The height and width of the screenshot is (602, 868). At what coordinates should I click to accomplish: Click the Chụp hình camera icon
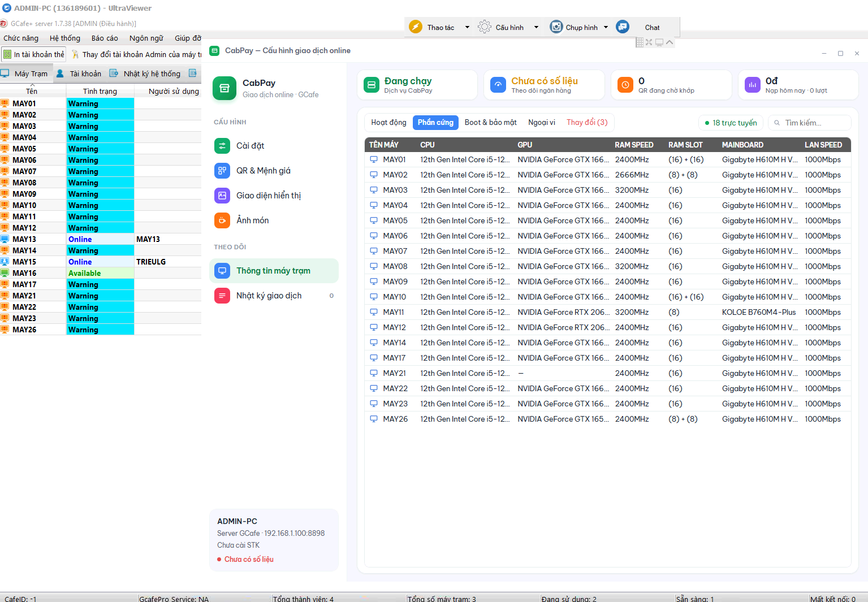[556, 27]
